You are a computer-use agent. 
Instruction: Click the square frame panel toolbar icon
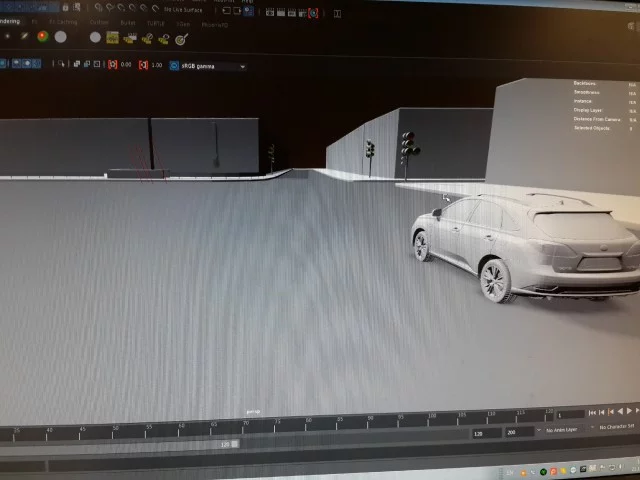(x=97, y=64)
